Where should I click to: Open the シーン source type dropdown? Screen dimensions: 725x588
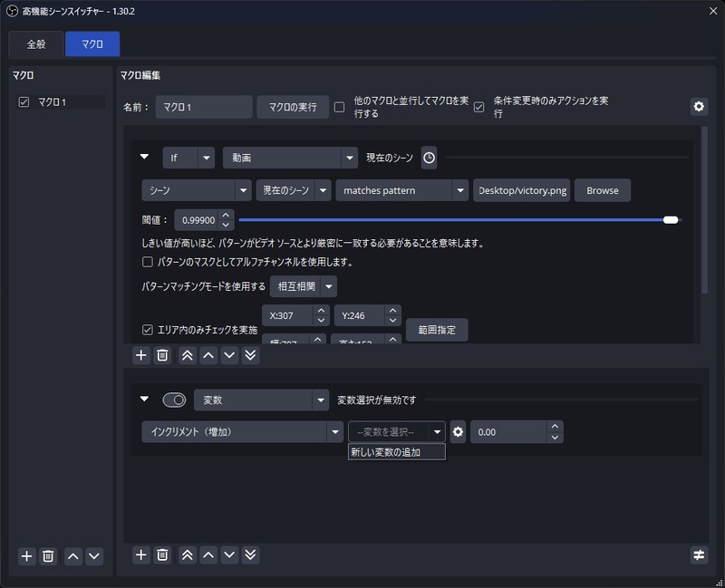[x=197, y=190]
